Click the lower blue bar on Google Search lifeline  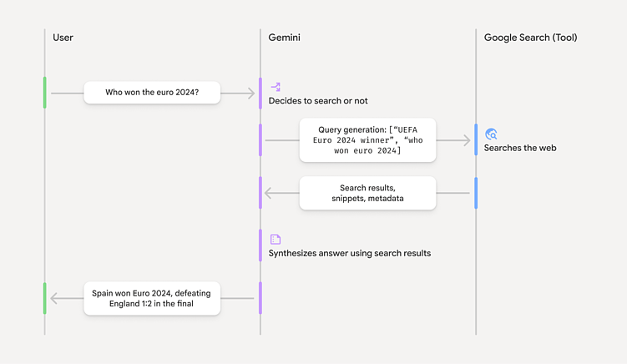point(476,193)
